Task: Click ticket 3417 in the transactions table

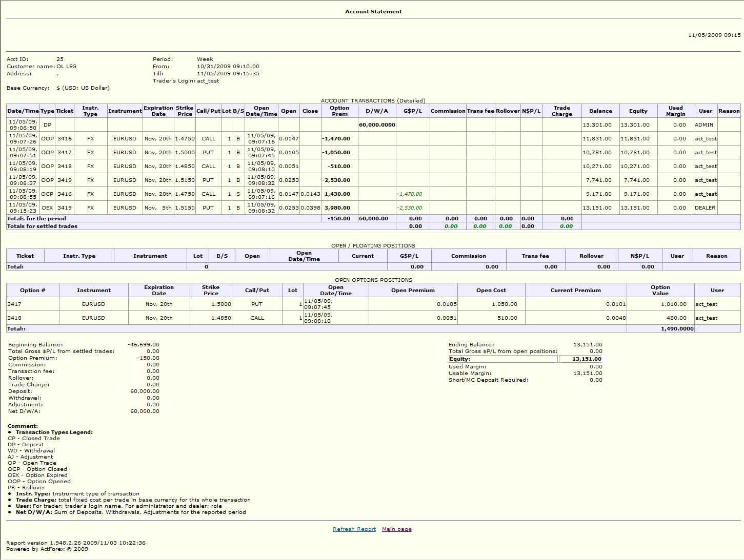Action: pos(65,153)
